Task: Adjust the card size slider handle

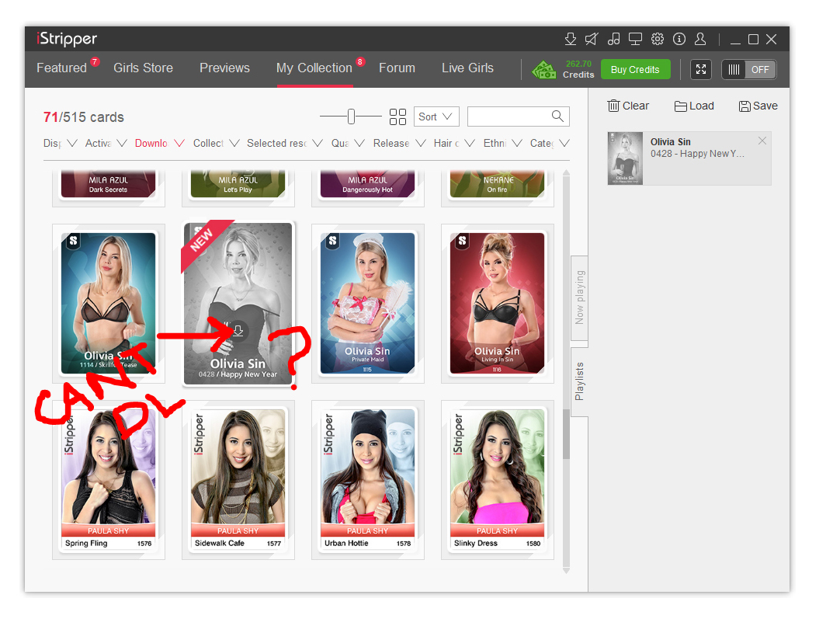Action: coord(351,117)
